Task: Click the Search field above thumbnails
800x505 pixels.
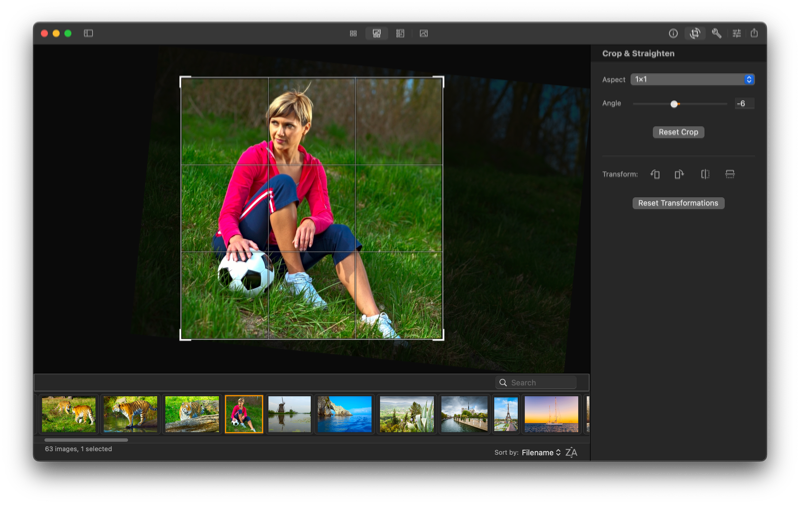Action: pyautogui.click(x=541, y=383)
